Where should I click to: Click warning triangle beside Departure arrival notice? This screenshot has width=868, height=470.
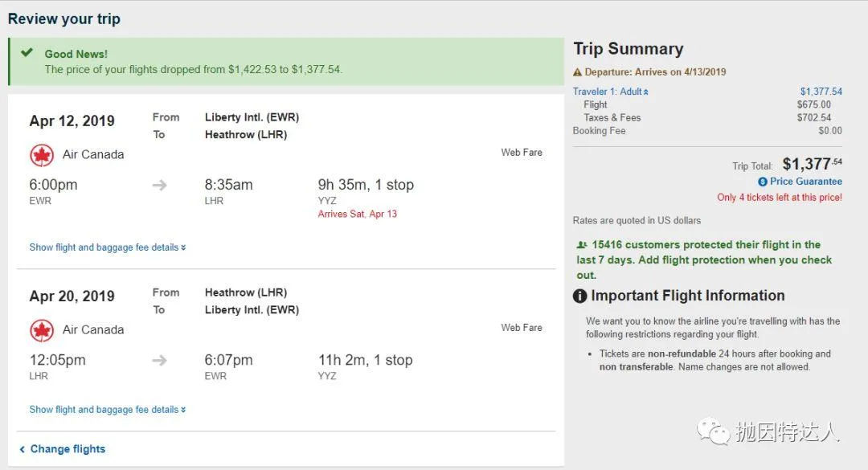(577, 72)
